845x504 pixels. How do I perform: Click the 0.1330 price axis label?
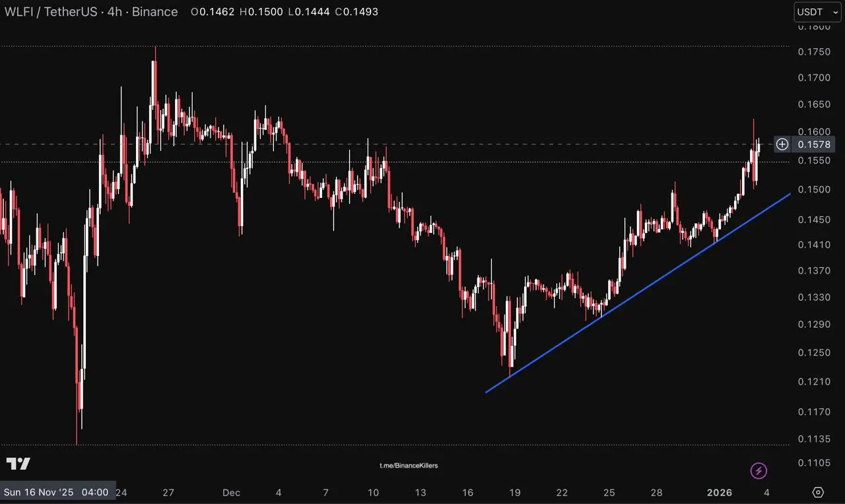[x=814, y=298]
